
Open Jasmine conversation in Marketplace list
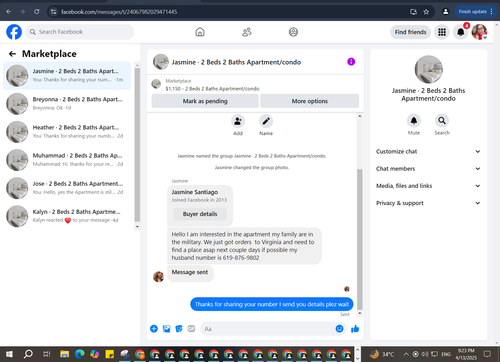[x=67, y=76]
